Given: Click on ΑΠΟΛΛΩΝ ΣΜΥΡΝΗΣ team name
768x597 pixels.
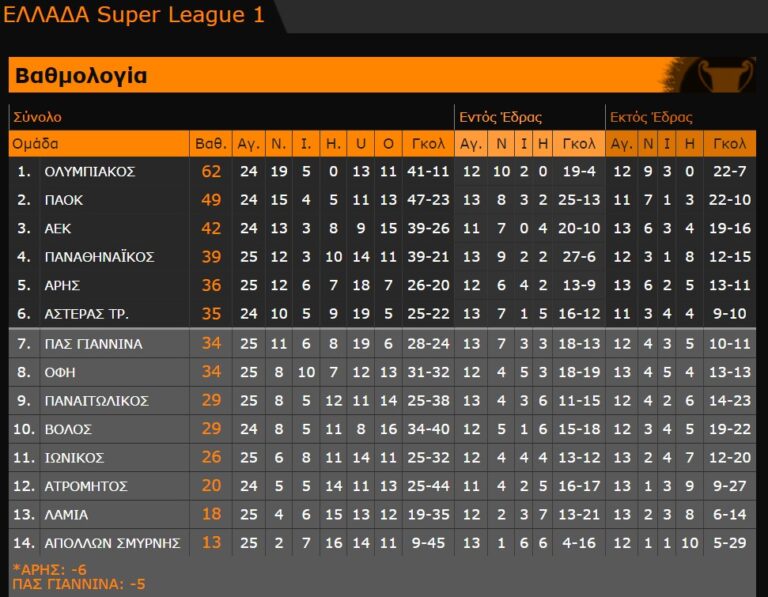Looking at the screenshot, I should (112, 543).
